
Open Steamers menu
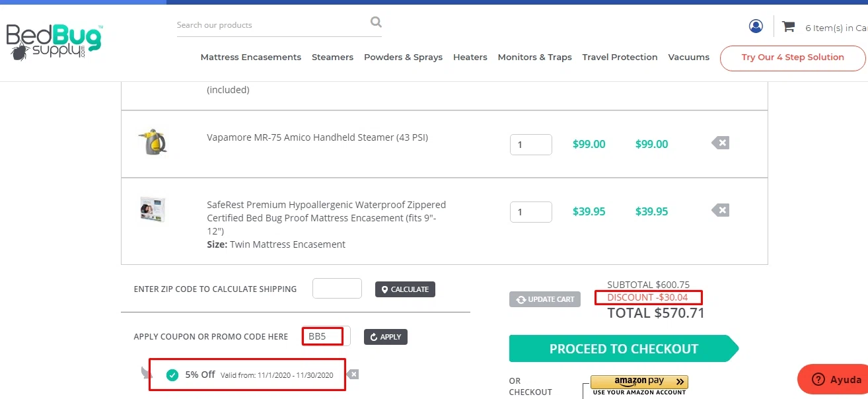[332, 57]
